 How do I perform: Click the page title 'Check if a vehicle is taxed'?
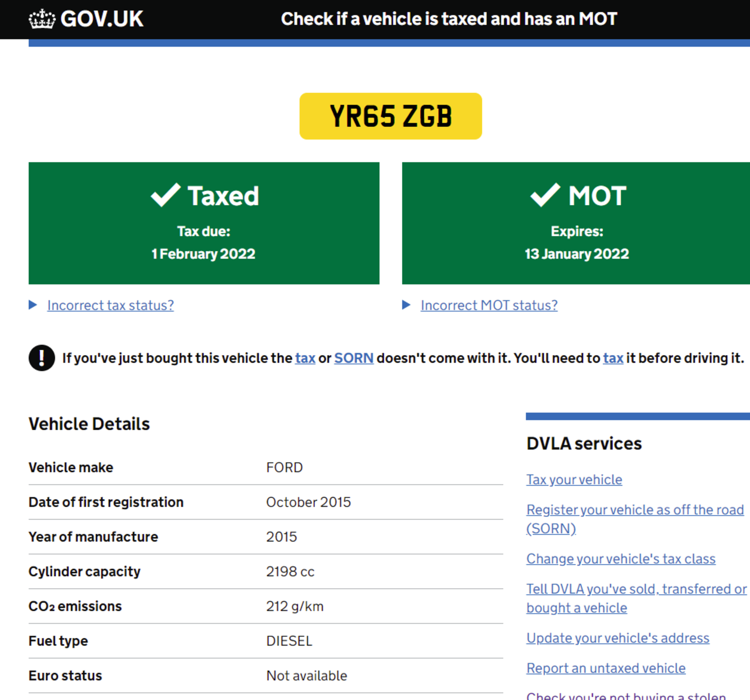tap(449, 19)
